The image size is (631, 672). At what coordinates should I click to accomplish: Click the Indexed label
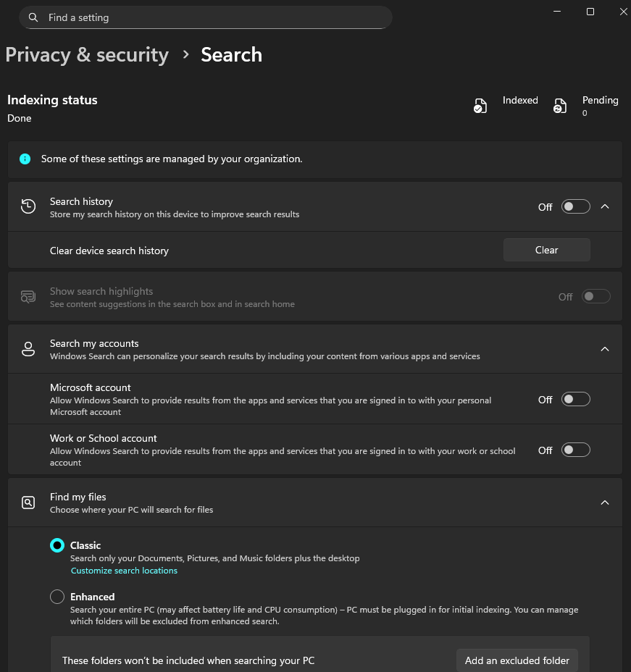pos(520,100)
